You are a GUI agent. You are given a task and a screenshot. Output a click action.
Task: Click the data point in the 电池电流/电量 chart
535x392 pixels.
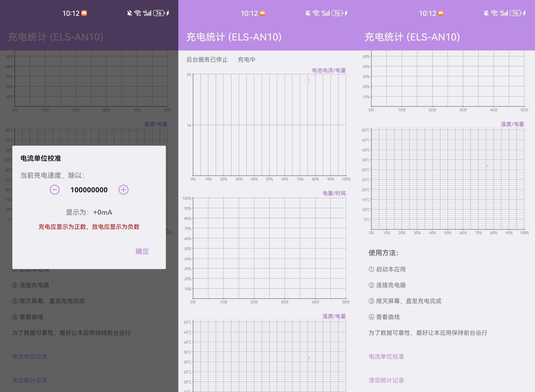tap(309, 80)
